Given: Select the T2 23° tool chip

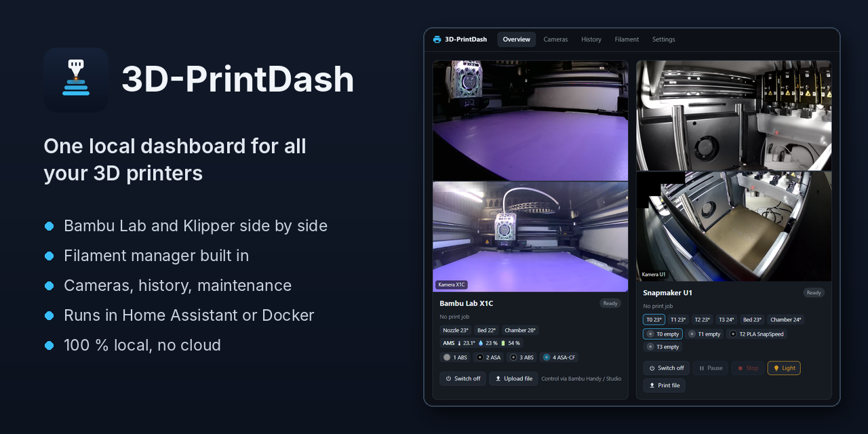Looking at the screenshot, I should tap(703, 319).
